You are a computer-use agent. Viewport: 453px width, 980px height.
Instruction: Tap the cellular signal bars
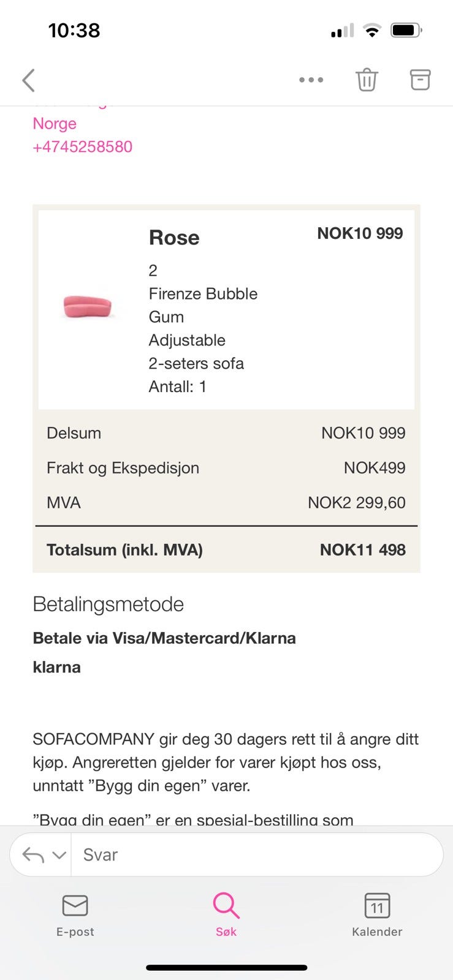pyautogui.click(x=342, y=31)
